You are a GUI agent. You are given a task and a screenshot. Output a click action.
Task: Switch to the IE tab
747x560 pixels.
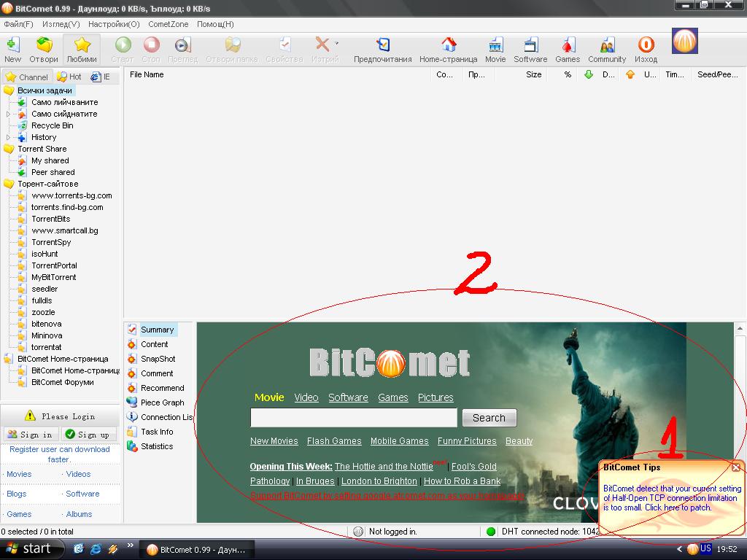(101, 77)
